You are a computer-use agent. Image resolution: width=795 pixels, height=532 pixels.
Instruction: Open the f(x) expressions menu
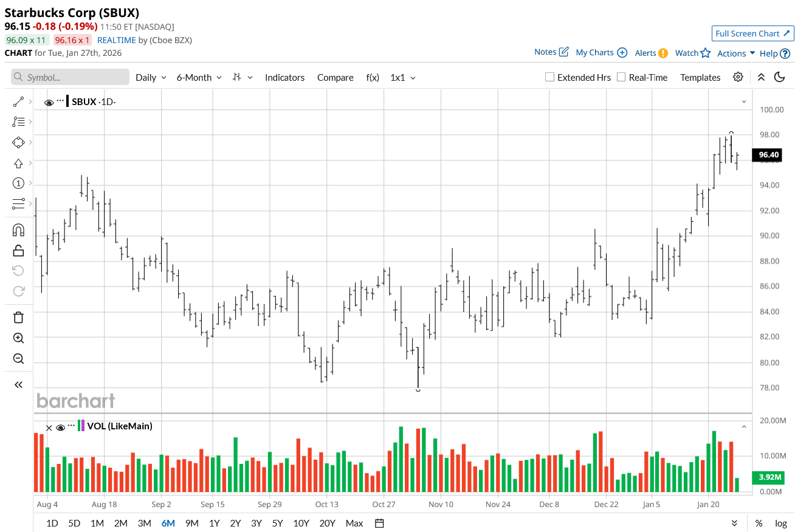(x=373, y=78)
